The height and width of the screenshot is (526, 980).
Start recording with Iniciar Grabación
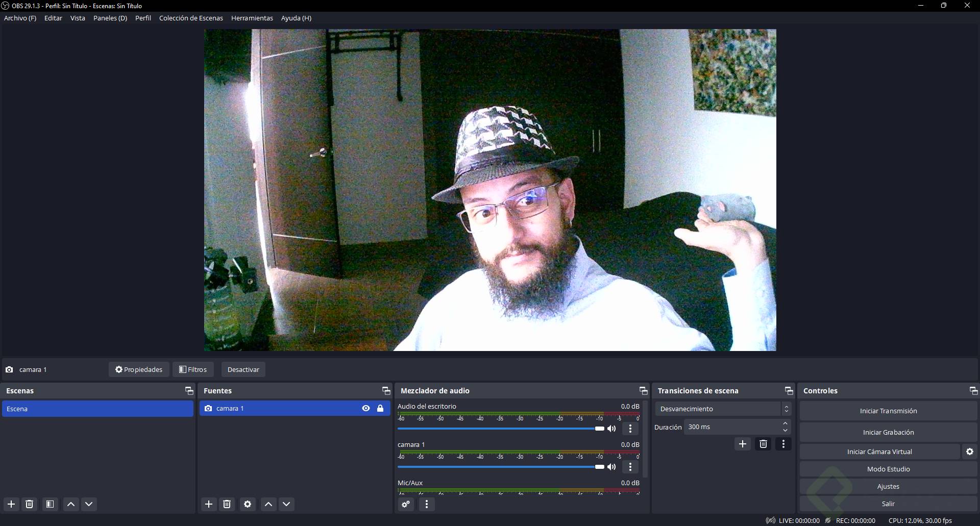tap(888, 432)
